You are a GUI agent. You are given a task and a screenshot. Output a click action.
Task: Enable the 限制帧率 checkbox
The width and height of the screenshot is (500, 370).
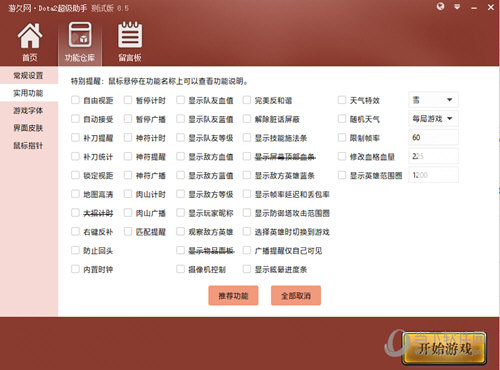(342, 137)
